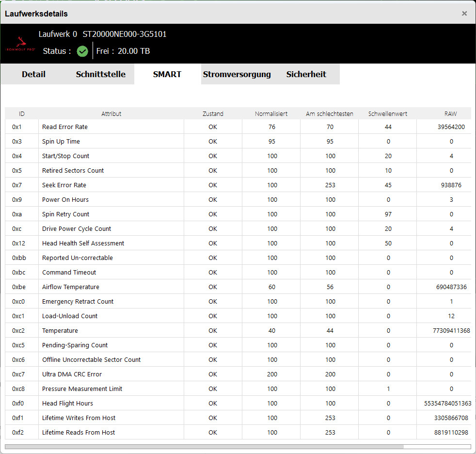Open the Stromversorgung tab

tap(237, 74)
